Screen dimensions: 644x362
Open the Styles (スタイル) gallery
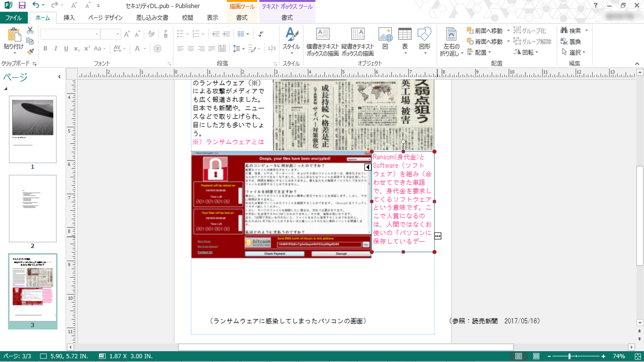point(291,40)
